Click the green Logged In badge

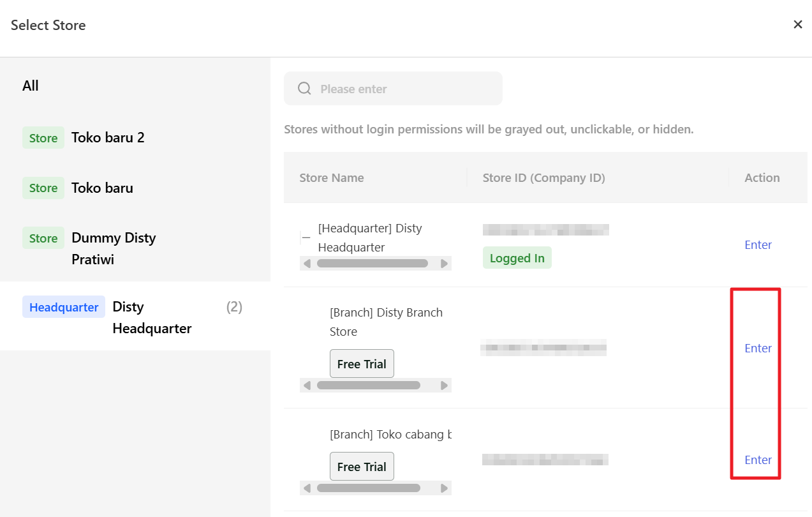coord(517,258)
